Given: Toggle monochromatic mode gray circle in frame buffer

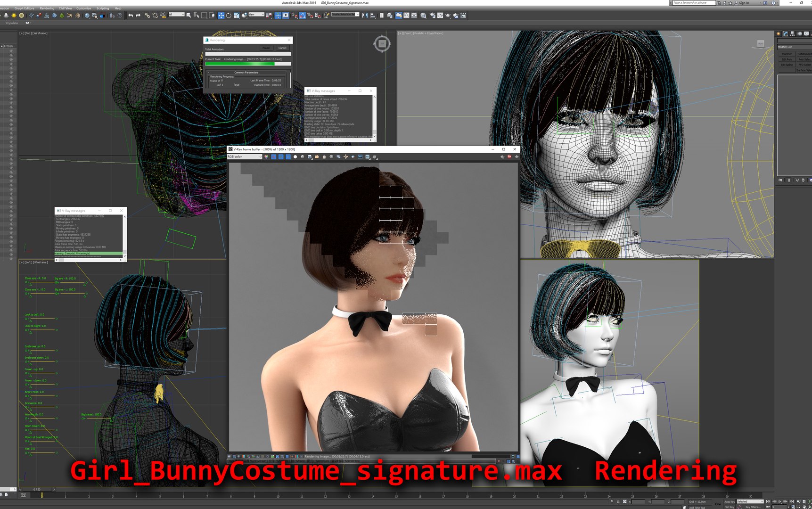Looking at the screenshot, I should [x=303, y=157].
